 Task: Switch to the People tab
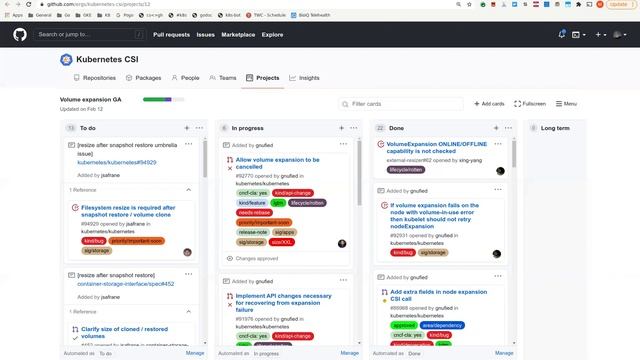186,78
